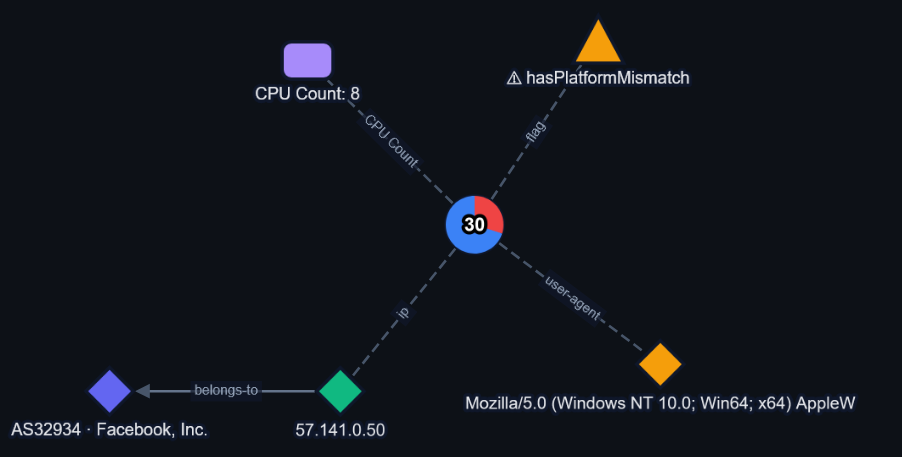Screen dimensions: 902x457
Task: Select the indigo diamond AS32934 node
Action: [x=110, y=391]
